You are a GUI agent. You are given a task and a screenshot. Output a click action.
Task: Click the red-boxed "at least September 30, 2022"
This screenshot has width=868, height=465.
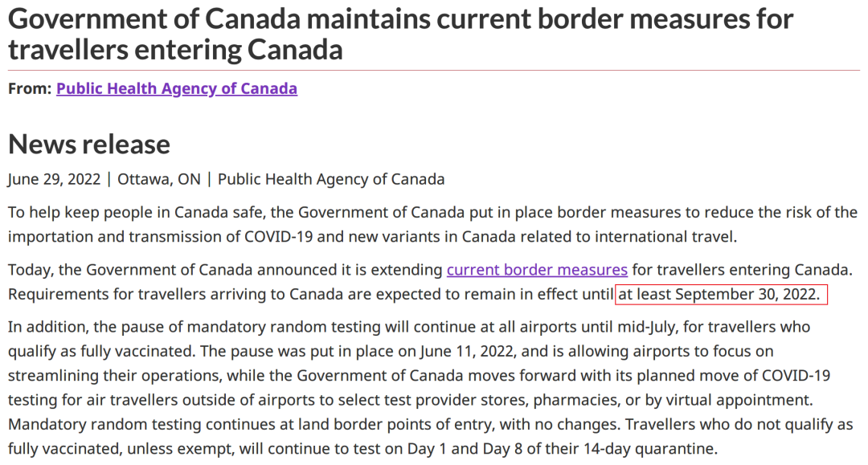720,295
